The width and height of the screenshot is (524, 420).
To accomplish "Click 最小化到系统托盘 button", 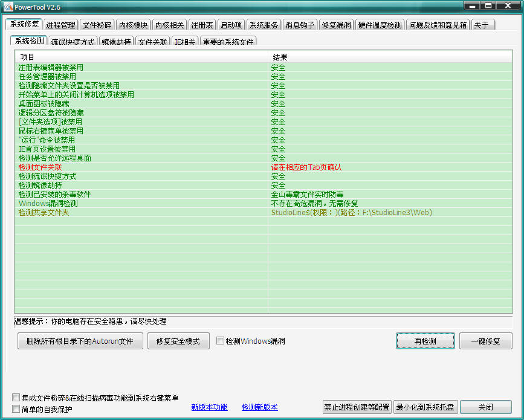I will point(425,407).
